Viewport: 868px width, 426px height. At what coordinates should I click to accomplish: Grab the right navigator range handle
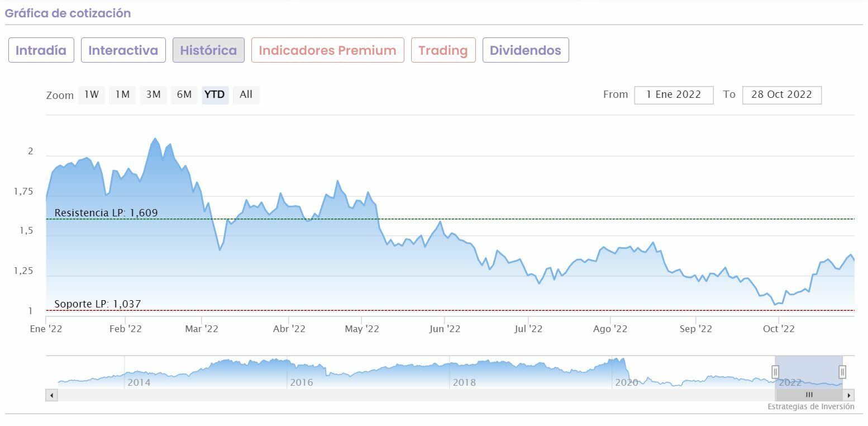[842, 372]
